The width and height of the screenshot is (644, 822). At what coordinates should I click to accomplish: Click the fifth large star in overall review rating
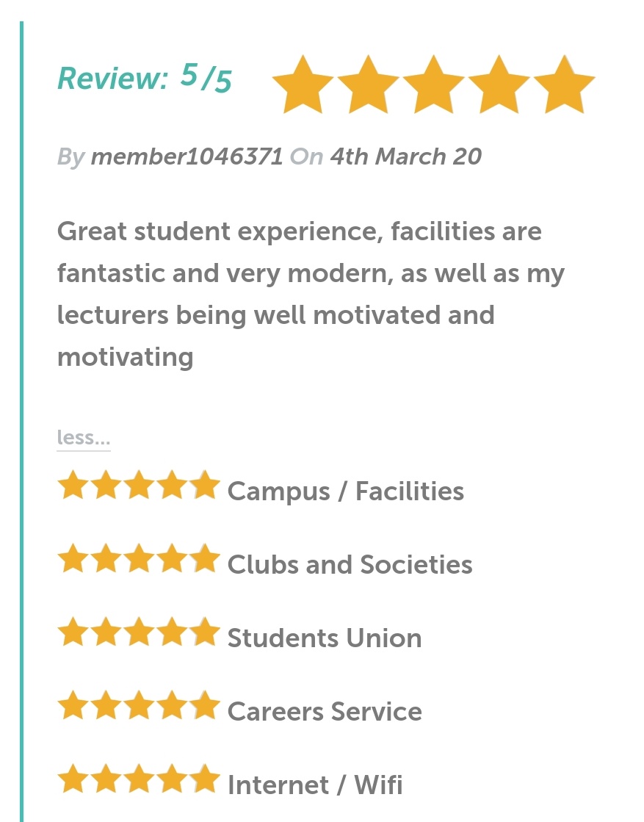pos(565,84)
